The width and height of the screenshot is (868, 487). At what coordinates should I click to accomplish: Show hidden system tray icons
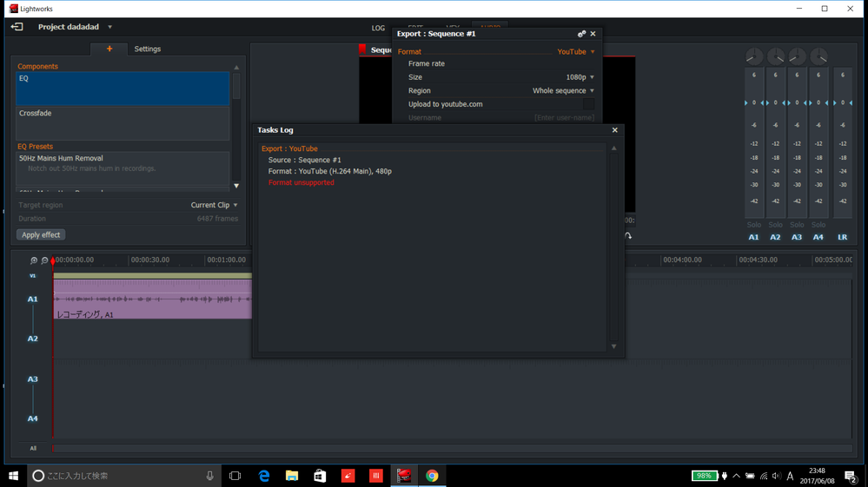coord(736,476)
